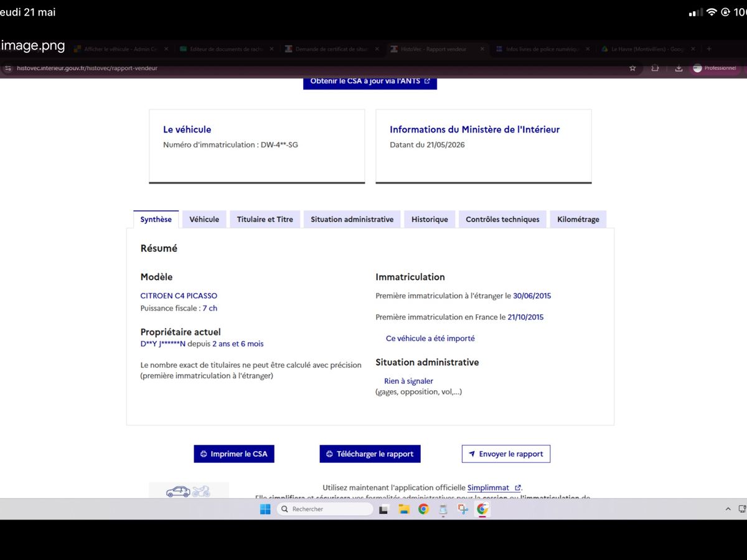Open Task View on the taskbar
Viewport: 747px width, 560px height.
pyautogui.click(x=383, y=509)
